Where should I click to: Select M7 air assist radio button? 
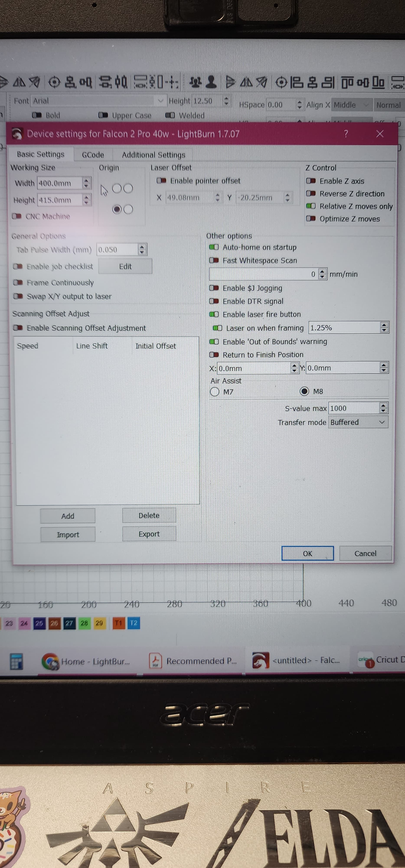[x=214, y=392]
